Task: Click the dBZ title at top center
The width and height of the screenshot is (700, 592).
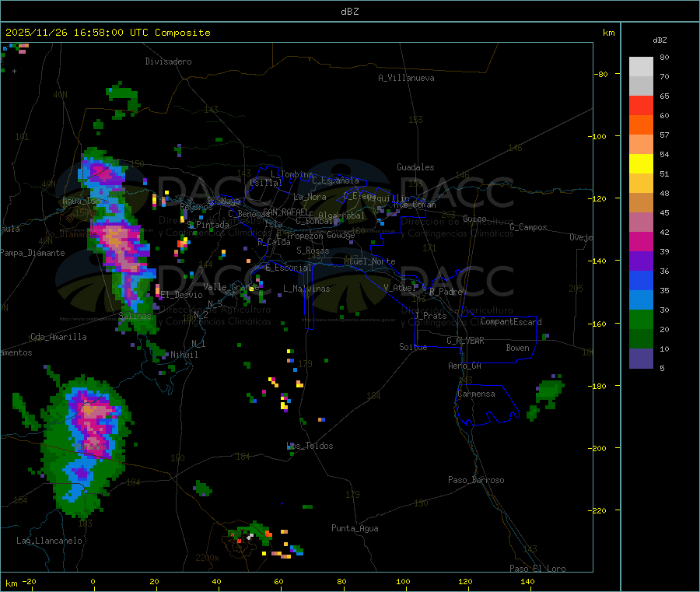Action: click(349, 12)
